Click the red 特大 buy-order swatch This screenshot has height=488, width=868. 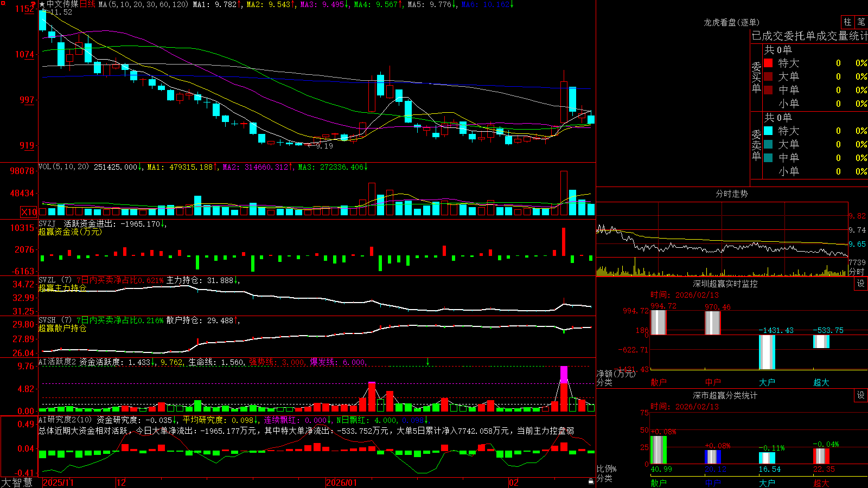(x=768, y=63)
